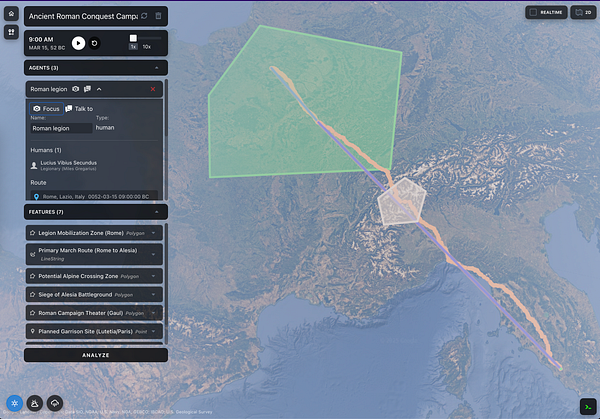The image size is (600, 419).
Task: Click polygon icon of Potential Alpine Crossing
Action: pos(33,276)
